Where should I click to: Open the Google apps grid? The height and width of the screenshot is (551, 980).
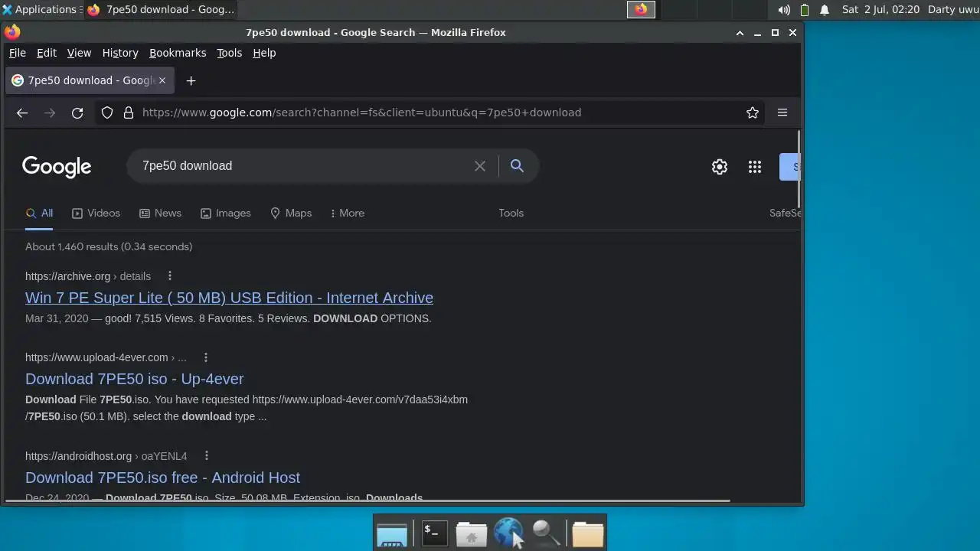point(755,167)
